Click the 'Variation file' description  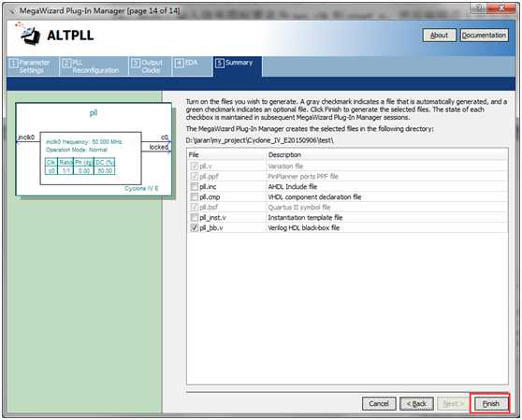click(285, 167)
